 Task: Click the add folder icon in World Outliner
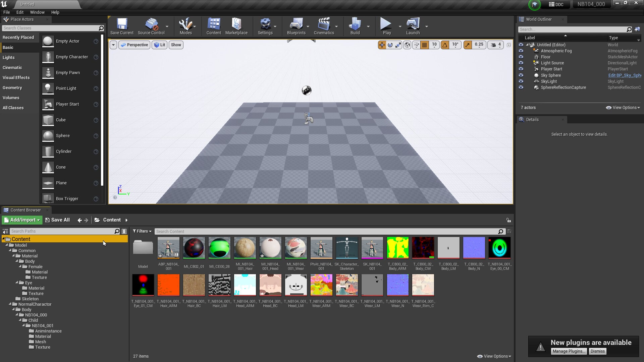click(637, 29)
